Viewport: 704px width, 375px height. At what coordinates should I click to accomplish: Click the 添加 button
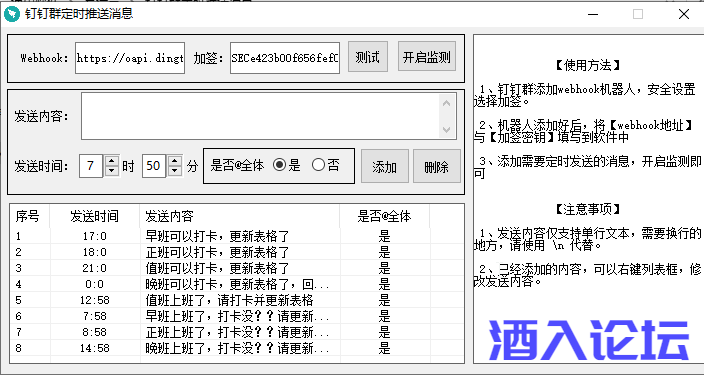point(384,167)
